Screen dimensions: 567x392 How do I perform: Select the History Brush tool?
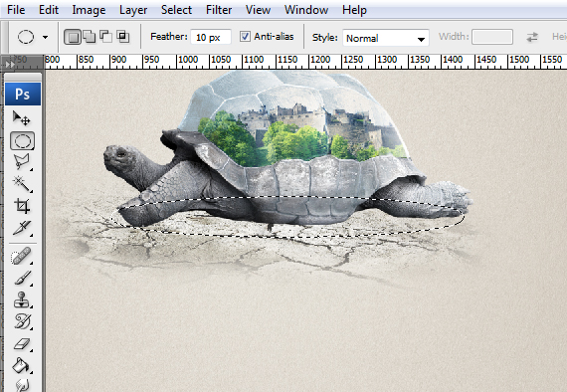(x=22, y=321)
